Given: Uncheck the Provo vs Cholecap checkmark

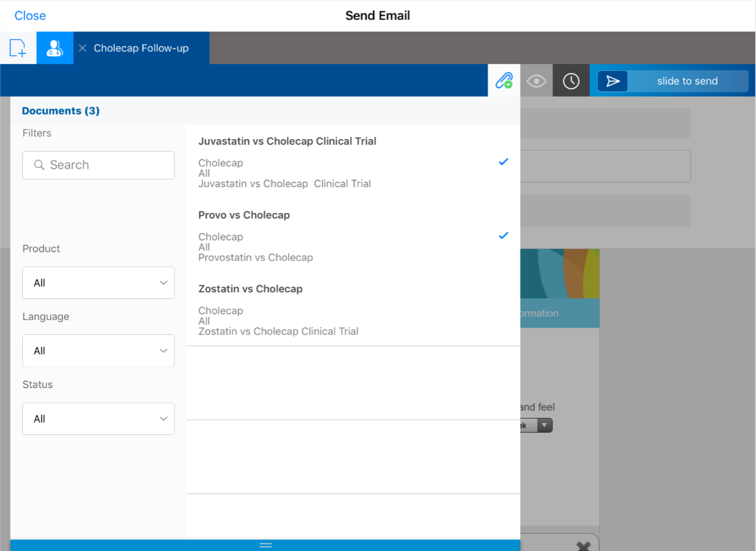Looking at the screenshot, I should (503, 235).
